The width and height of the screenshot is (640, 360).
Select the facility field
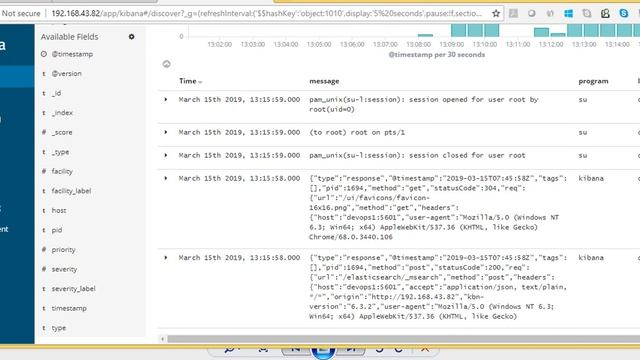click(62, 171)
